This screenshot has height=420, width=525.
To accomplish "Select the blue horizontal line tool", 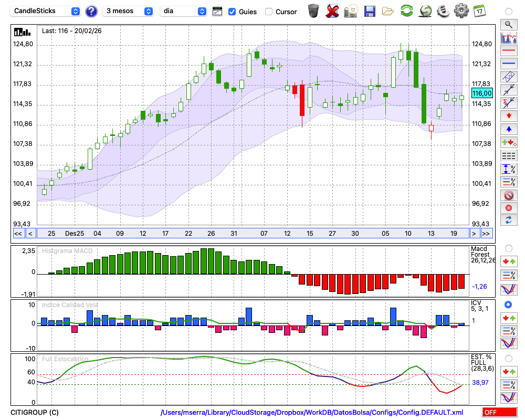I will pos(509,64).
